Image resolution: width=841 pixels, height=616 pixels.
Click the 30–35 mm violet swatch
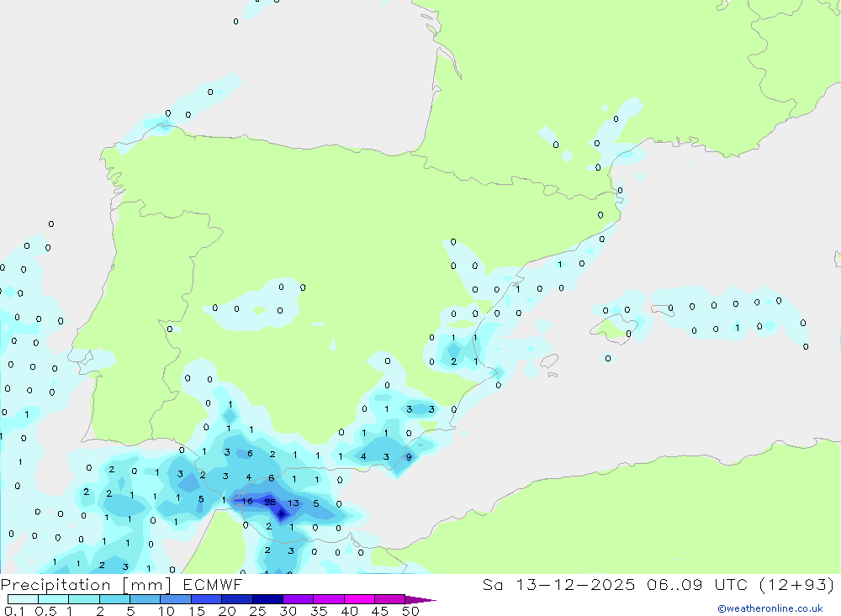[299, 599]
